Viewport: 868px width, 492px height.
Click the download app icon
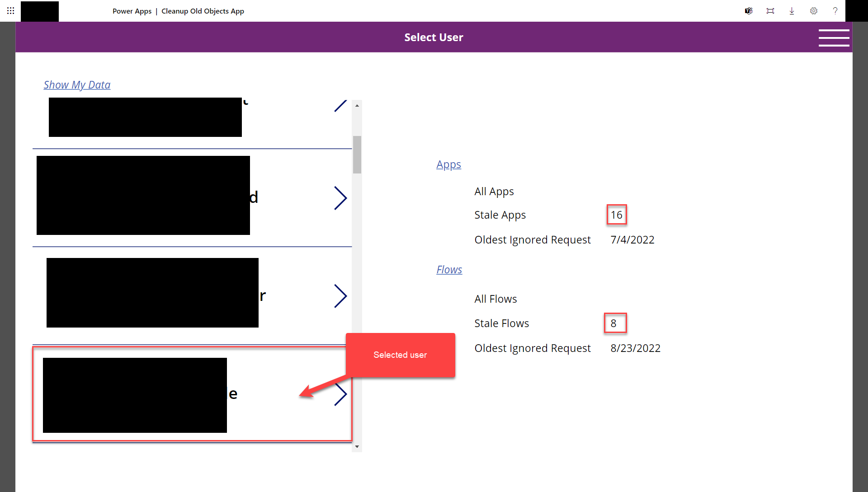[792, 11]
